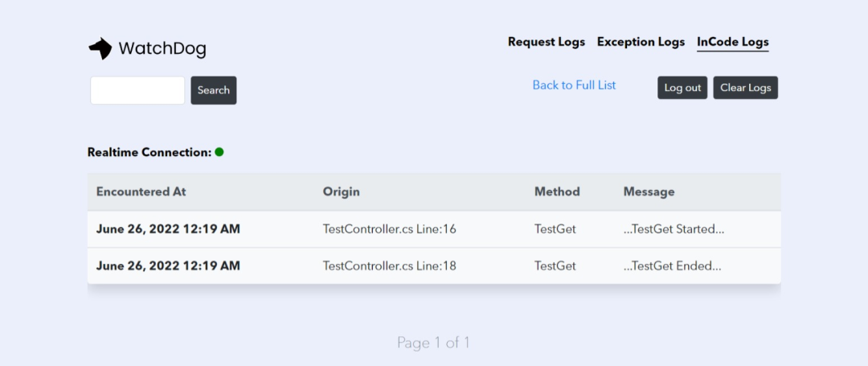868x366 pixels.
Task: Click the green realtime connection indicator
Action: click(x=219, y=152)
